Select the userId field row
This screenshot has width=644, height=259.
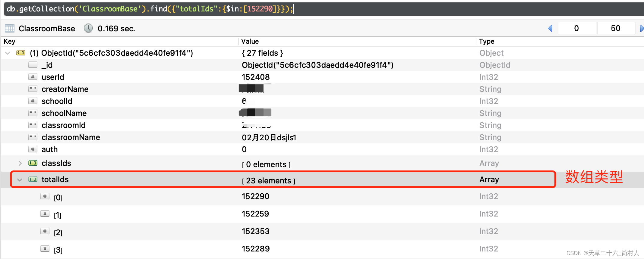click(323, 77)
